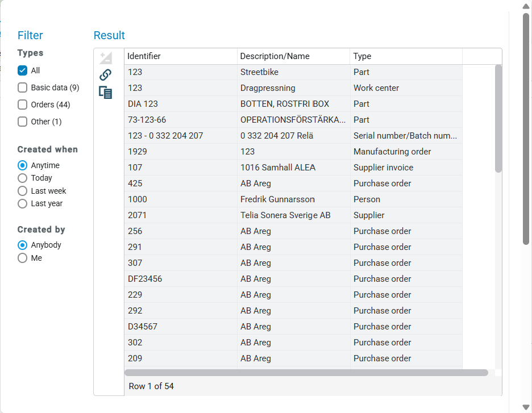Viewport: 532px width, 413px height.
Task: Select Me under Created by
Action: point(22,258)
